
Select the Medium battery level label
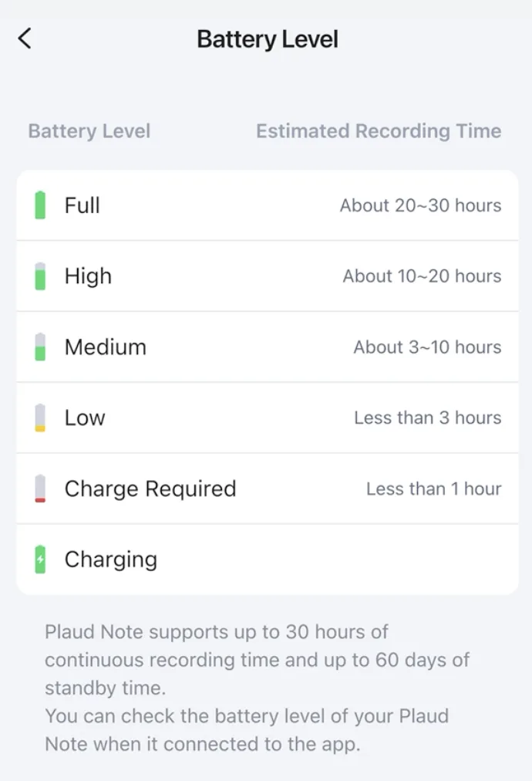tap(106, 347)
